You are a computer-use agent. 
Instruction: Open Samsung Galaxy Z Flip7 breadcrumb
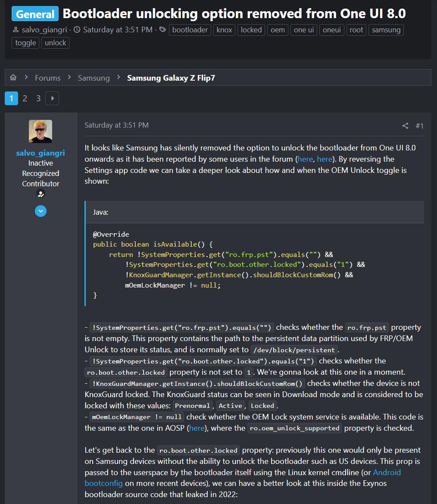[171, 78]
